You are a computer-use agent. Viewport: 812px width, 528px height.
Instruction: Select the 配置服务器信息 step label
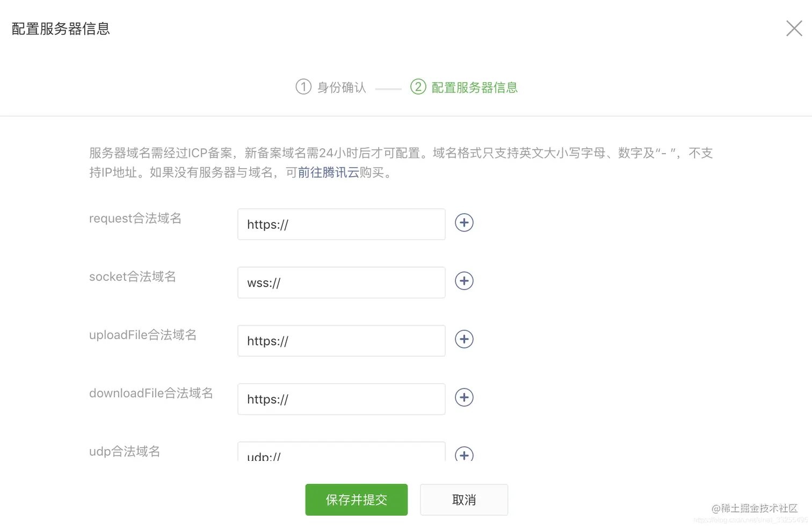click(x=473, y=88)
